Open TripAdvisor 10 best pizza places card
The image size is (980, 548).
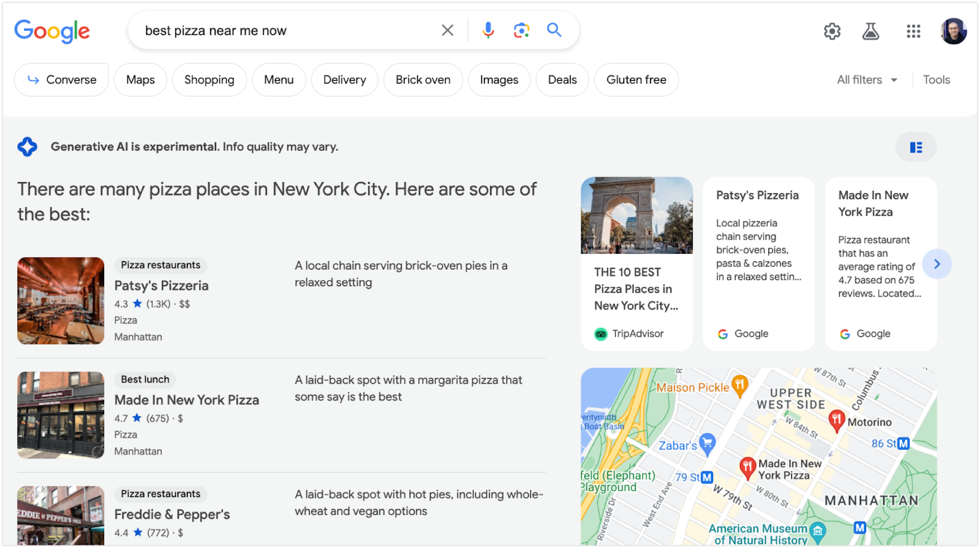click(637, 264)
